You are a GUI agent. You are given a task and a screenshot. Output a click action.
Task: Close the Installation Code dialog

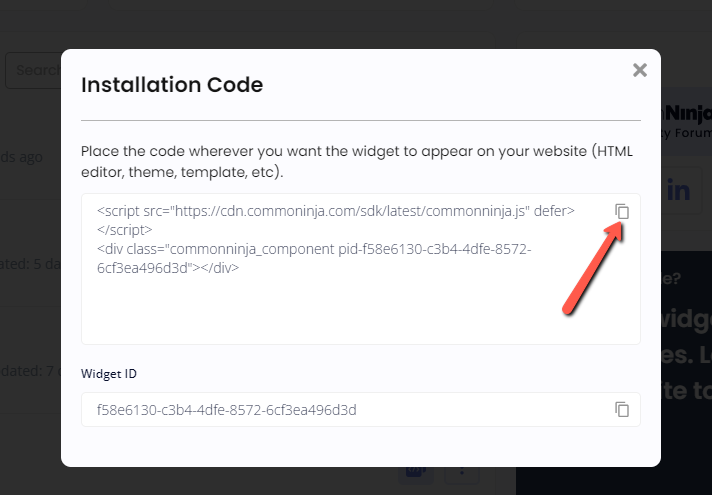click(x=640, y=70)
